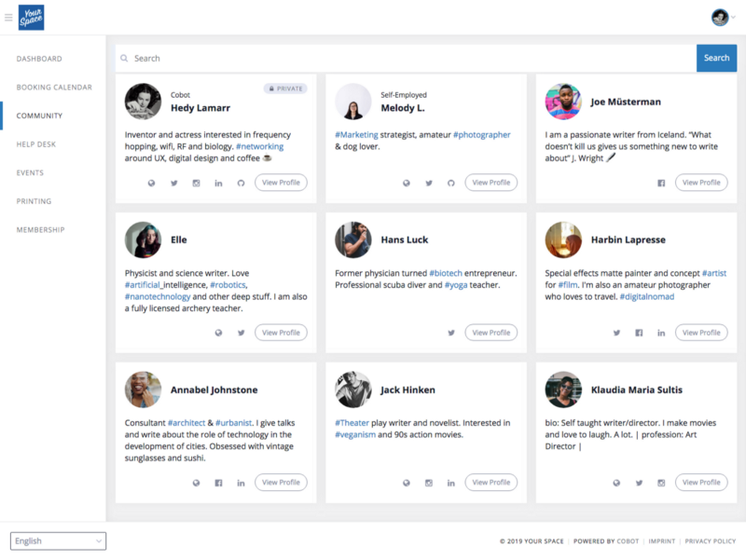Image resolution: width=746 pixels, height=560 pixels.
Task: Follow the #robotics hashtag link
Action: 228,285
